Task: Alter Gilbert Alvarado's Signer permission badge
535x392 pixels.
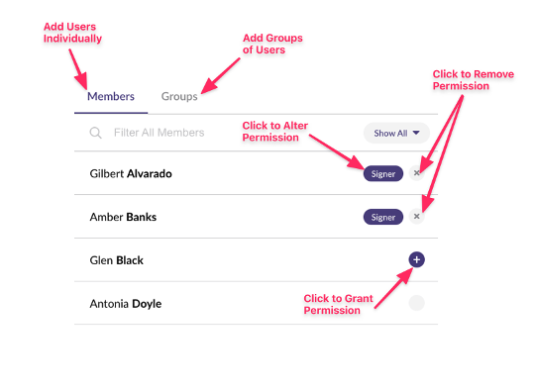Action: pos(383,174)
